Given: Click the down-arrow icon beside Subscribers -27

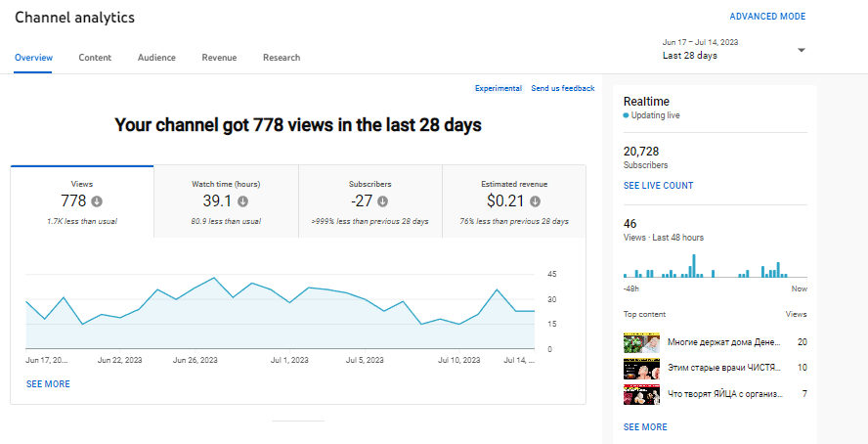Looking at the screenshot, I should 383,201.
